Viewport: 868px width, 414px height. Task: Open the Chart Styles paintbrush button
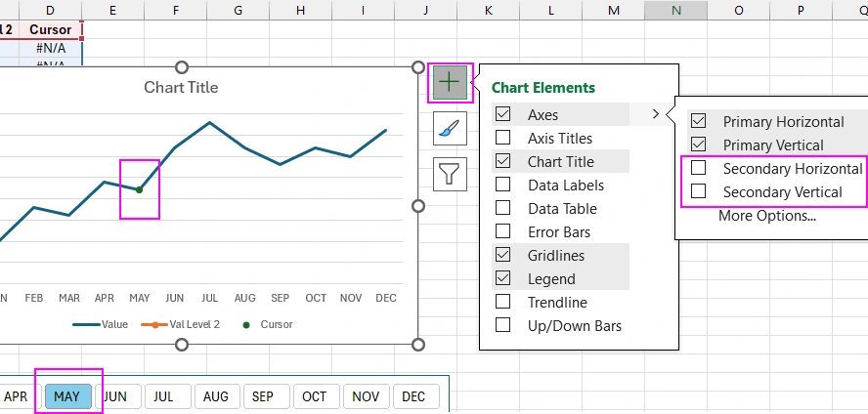(450, 129)
